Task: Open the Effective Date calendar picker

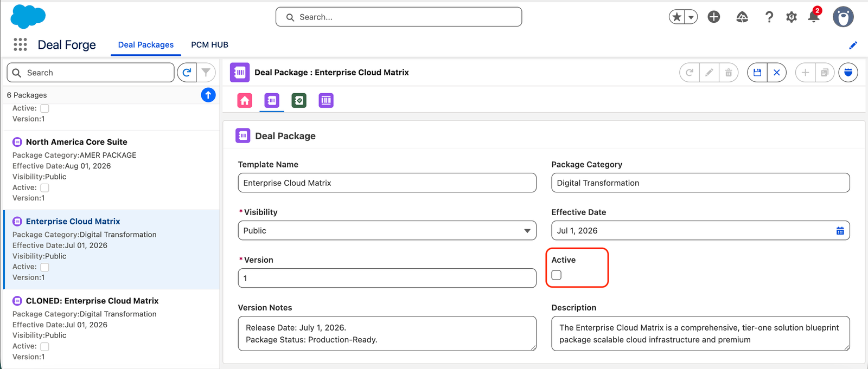Action: (x=840, y=231)
